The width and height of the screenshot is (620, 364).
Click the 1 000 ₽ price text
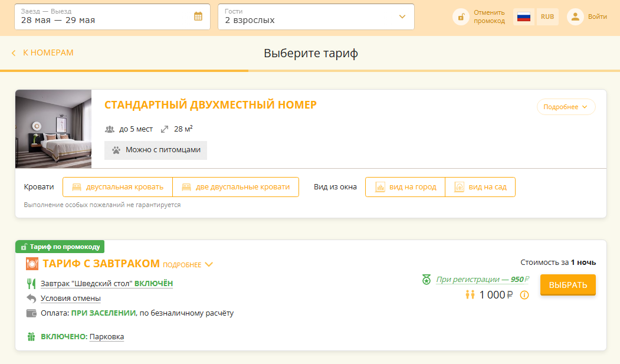(496, 295)
